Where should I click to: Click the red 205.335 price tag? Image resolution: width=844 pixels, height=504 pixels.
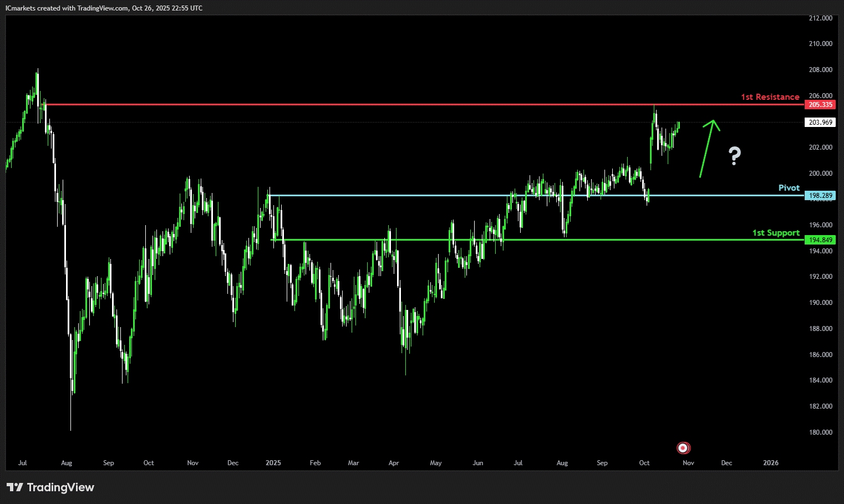tap(820, 105)
